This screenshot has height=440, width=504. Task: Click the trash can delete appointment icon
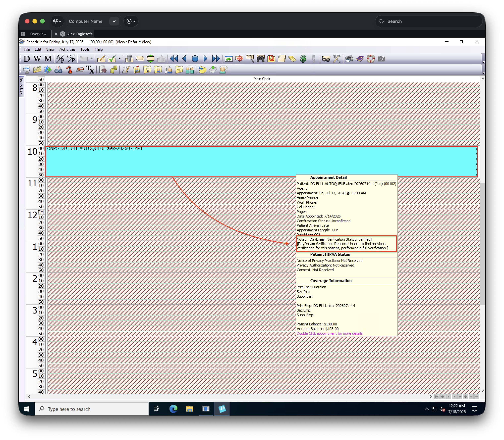pyautogui.click(x=129, y=59)
